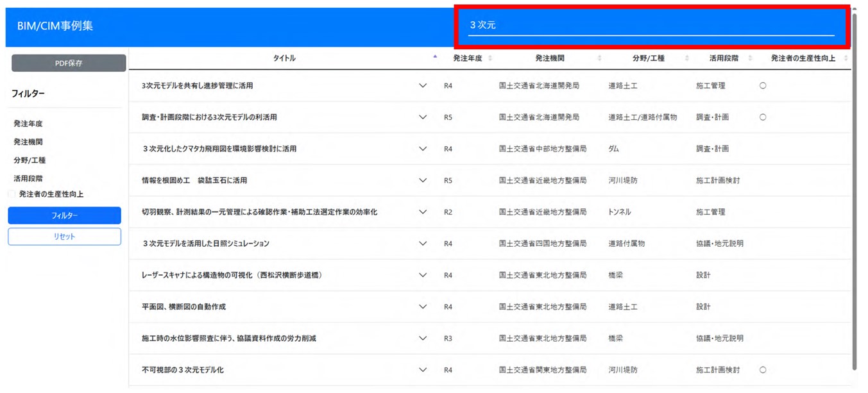The height and width of the screenshot is (393, 868).
Task: Expand row 平面図、横断図の自動作成
Action: click(x=423, y=307)
